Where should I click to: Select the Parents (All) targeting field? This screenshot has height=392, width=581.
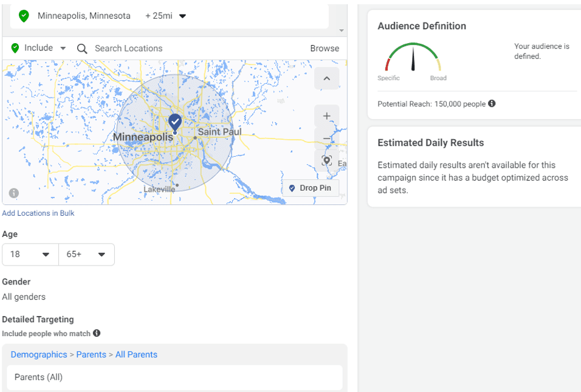point(174,377)
